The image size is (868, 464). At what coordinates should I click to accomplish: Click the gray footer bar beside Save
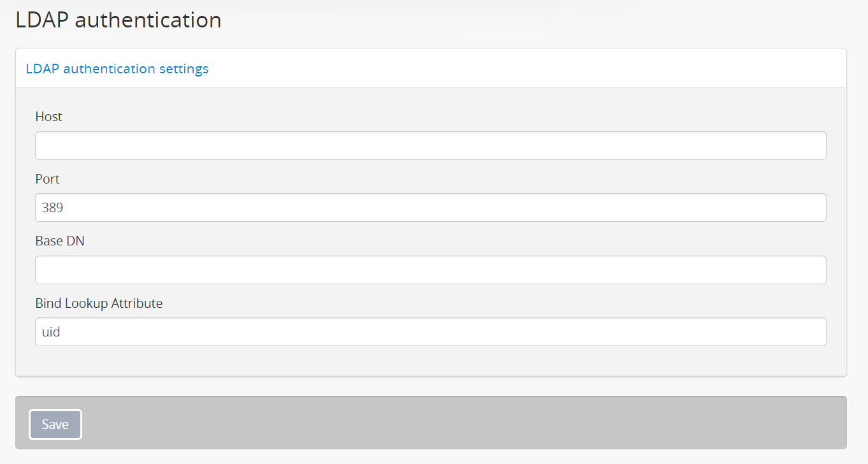coord(446,423)
